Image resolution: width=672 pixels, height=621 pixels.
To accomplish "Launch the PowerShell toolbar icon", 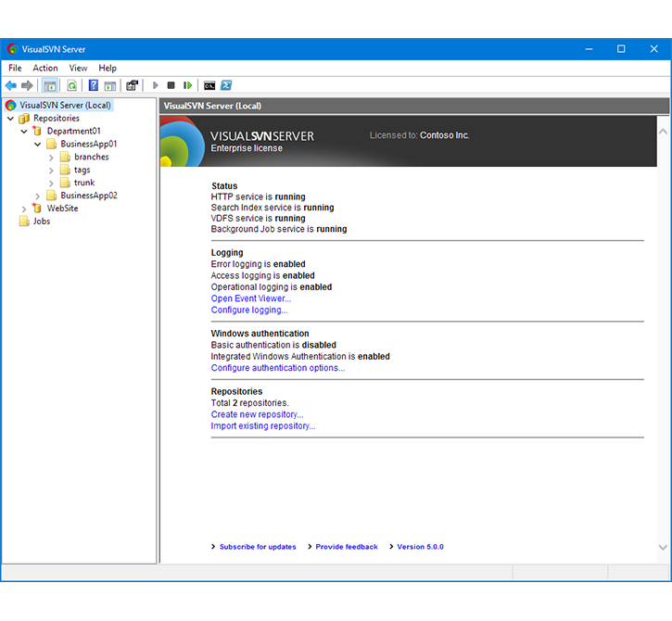I will click(226, 85).
